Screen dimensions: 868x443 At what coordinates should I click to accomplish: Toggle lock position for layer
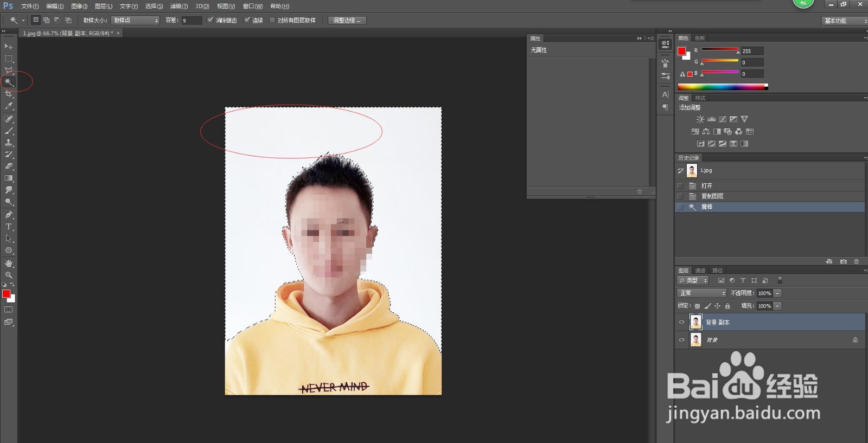717,306
